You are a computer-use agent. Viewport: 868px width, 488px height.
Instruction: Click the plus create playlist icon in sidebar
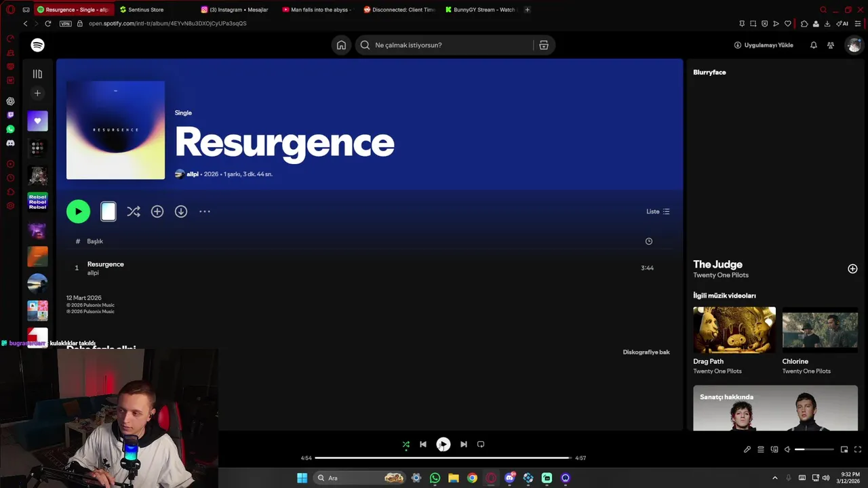[x=37, y=93]
